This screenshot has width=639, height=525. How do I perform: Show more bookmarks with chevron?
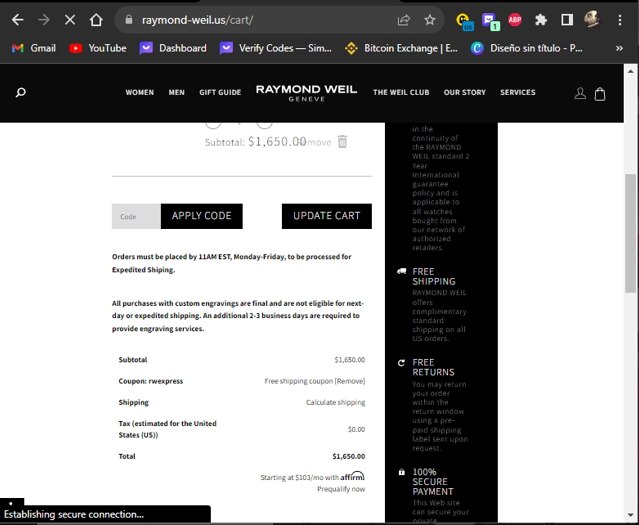click(619, 48)
